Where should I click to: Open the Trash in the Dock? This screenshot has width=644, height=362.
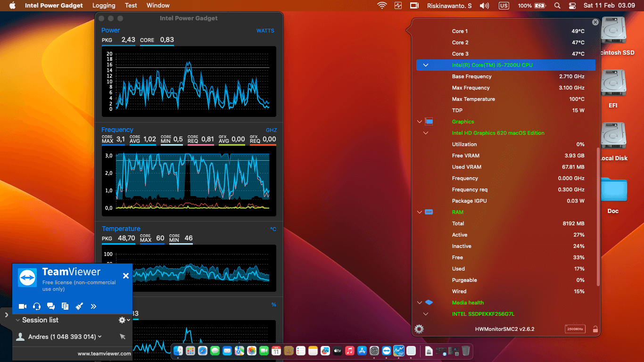pos(465,351)
